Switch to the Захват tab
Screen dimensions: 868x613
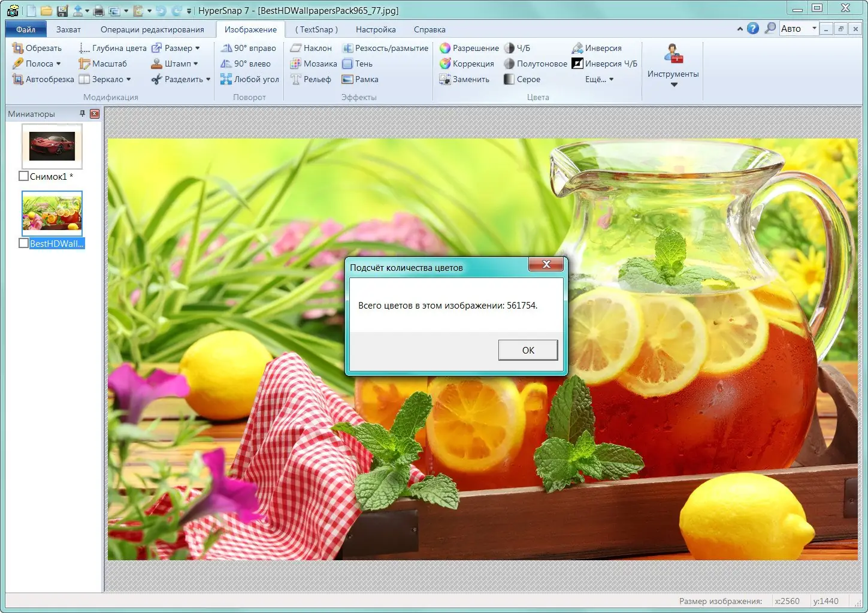[68, 29]
